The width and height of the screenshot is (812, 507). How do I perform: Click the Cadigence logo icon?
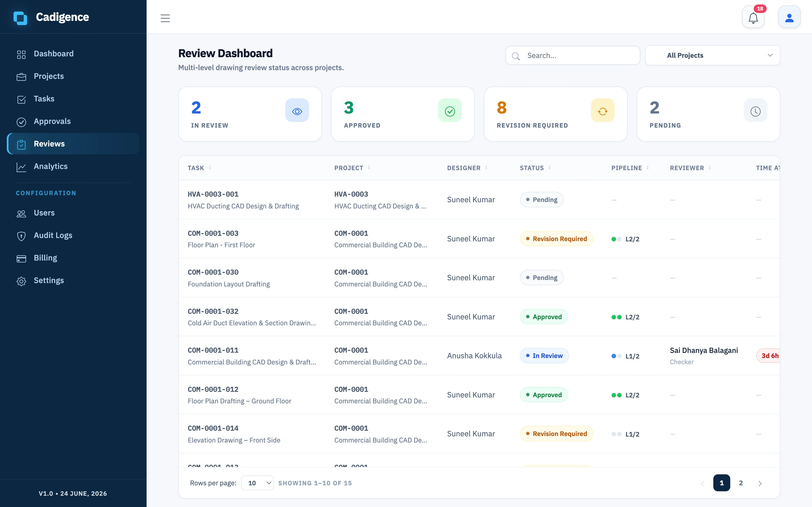point(20,17)
